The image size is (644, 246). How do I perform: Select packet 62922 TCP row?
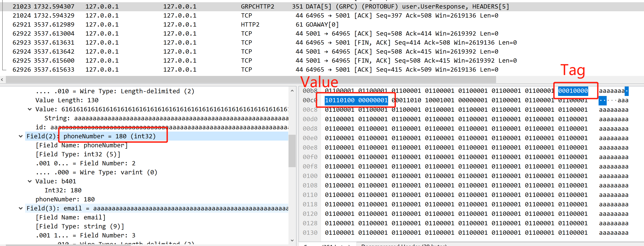pyautogui.click(x=322, y=34)
